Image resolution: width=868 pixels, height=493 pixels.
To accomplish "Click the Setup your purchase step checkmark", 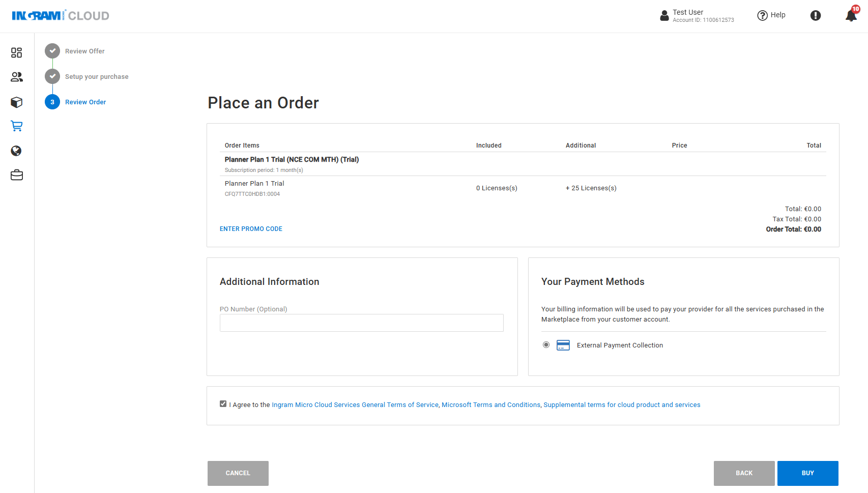I will (x=52, y=76).
